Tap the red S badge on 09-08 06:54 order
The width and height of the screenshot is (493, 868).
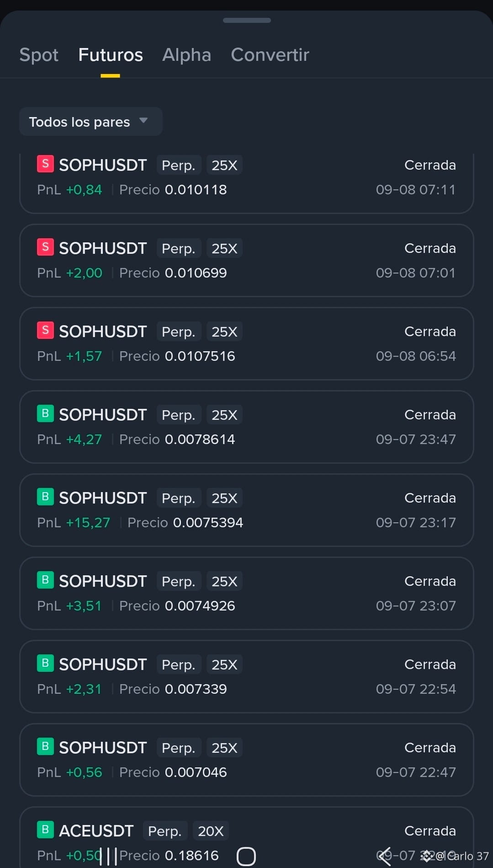45,331
